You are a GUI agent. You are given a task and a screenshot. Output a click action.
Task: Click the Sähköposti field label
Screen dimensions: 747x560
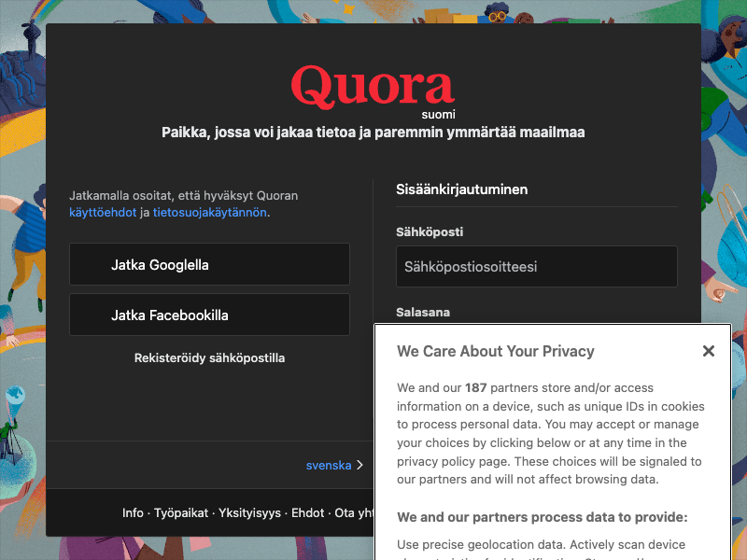coord(430,231)
